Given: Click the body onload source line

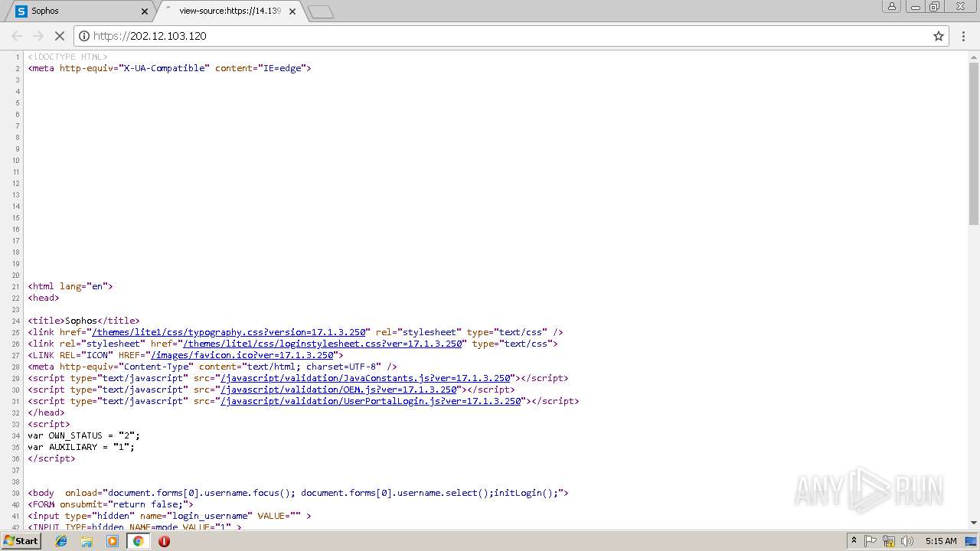Looking at the screenshot, I should click(299, 493).
